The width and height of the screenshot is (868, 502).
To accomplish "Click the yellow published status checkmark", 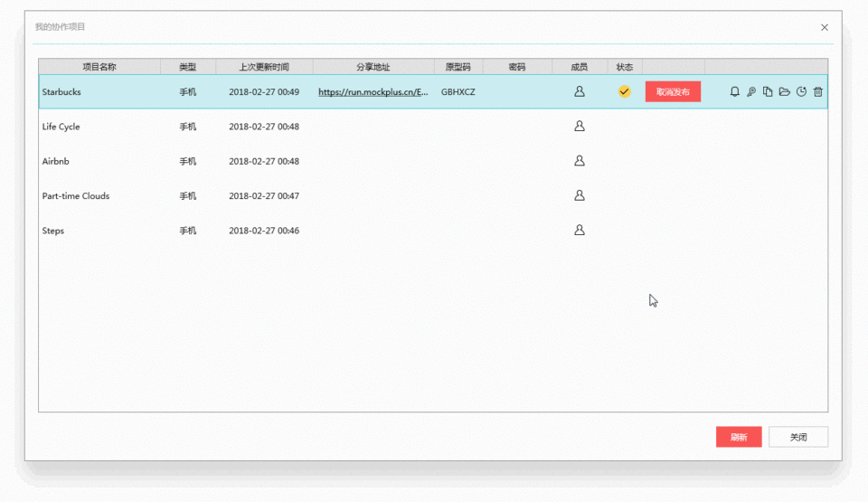I will (x=624, y=91).
